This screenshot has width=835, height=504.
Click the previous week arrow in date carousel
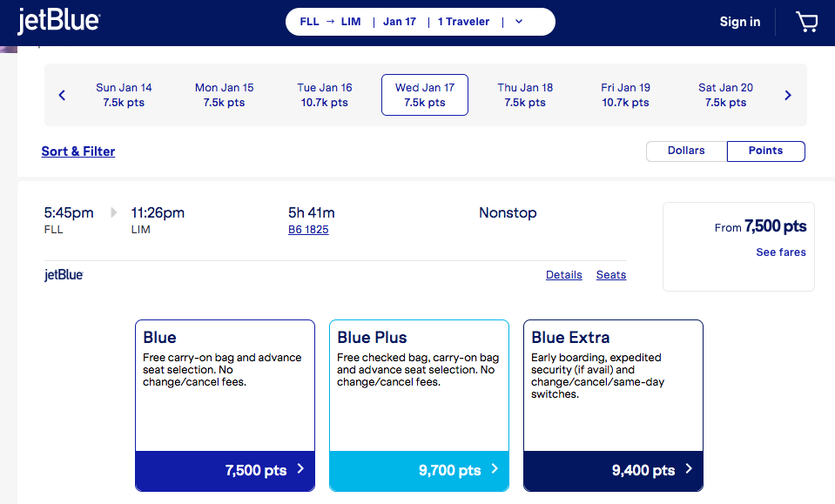[61, 95]
